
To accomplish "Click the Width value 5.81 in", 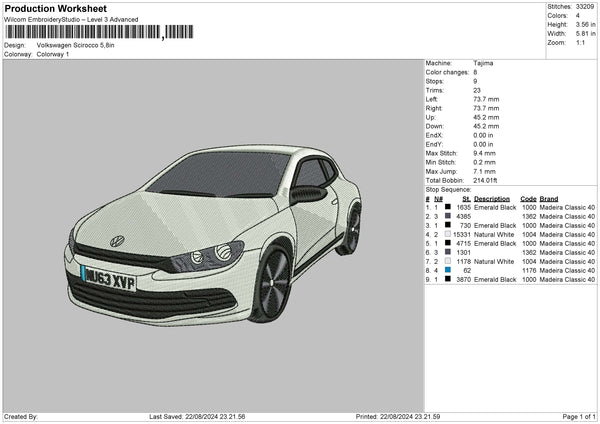I will 585,34.
